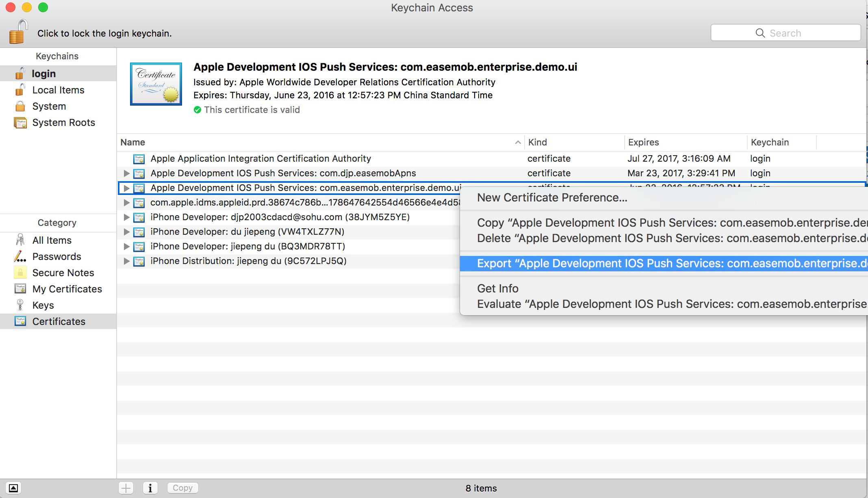This screenshot has height=498, width=868.
Task: Select the iPhone Distribution: jiepeng du row text
Action: [248, 261]
